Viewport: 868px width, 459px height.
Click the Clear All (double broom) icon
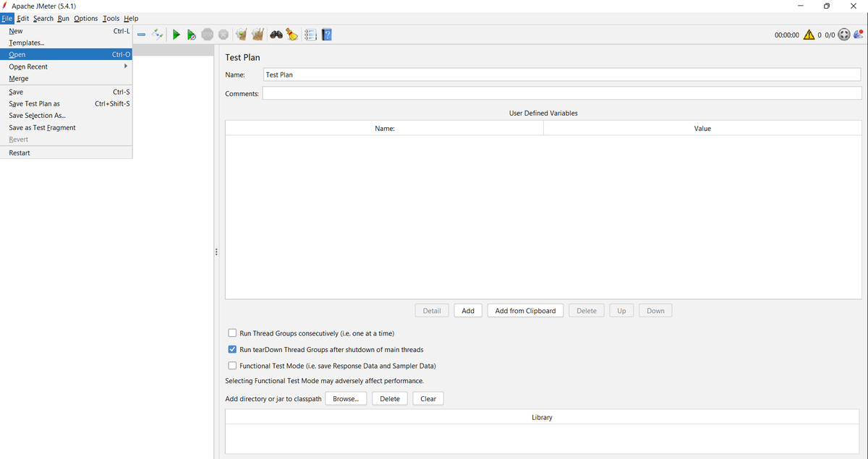[x=257, y=35]
